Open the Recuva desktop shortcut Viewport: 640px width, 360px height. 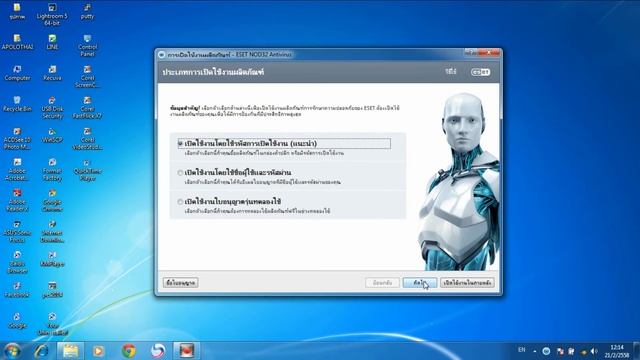(52, 73)
